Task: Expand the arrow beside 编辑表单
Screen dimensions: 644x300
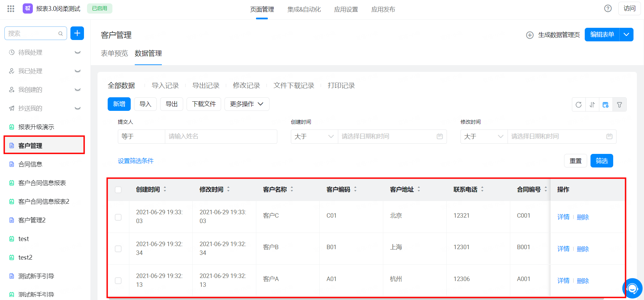Action: coord(626,35)
